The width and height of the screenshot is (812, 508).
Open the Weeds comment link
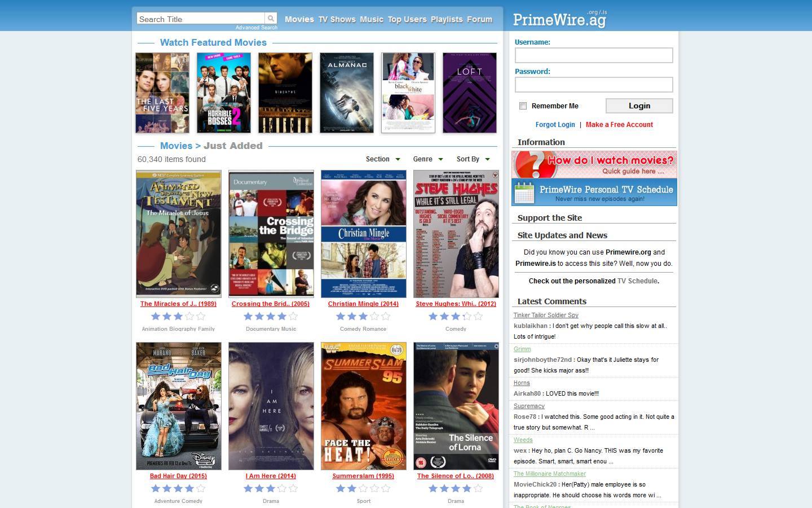[523, 440]
